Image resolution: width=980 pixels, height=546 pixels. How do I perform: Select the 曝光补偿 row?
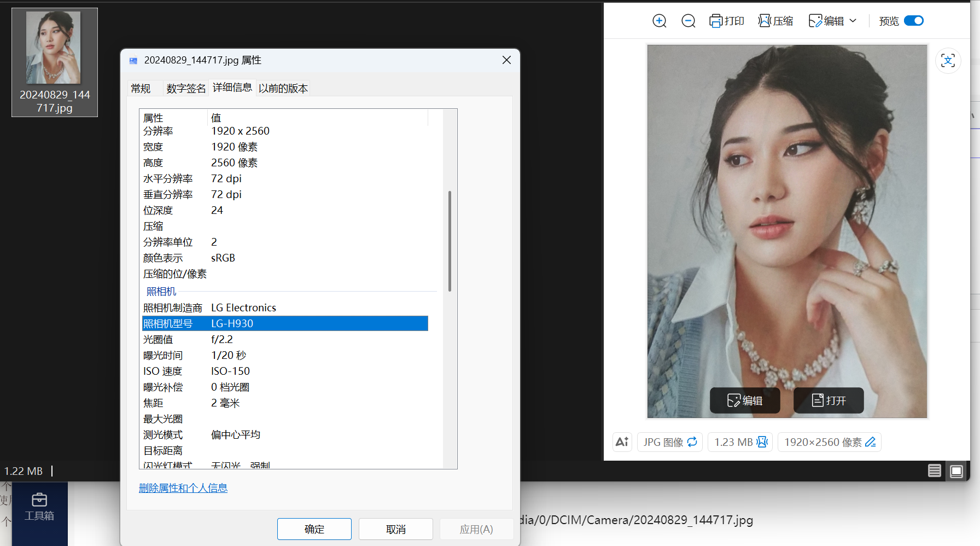point(284,387)
